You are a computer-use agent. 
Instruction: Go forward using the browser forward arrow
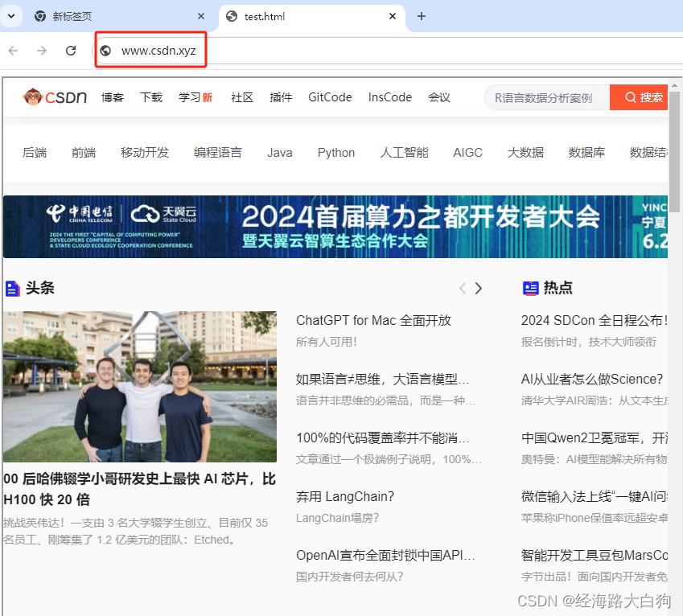point(42,51)
